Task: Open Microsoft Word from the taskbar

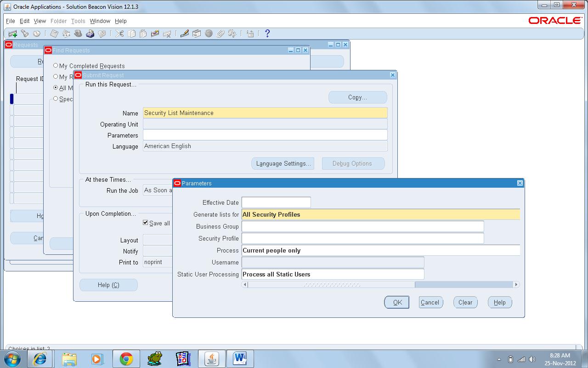Action: (240, 359)
